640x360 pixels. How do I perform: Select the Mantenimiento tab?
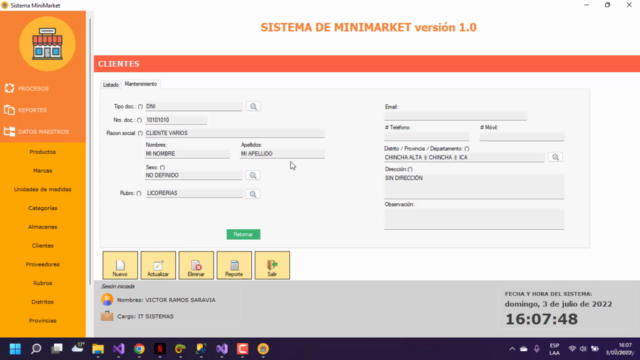[x=141, y=84]
